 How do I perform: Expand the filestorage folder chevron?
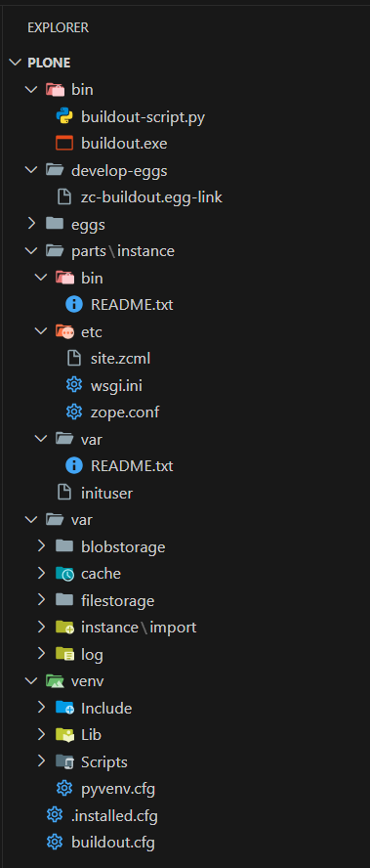(41, 600)
